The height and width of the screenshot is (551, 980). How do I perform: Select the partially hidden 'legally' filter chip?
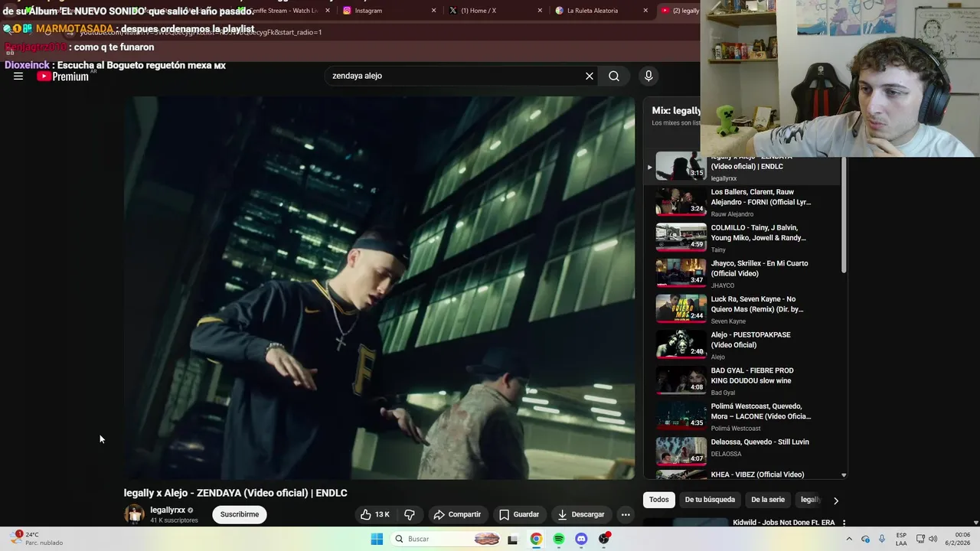809,500
